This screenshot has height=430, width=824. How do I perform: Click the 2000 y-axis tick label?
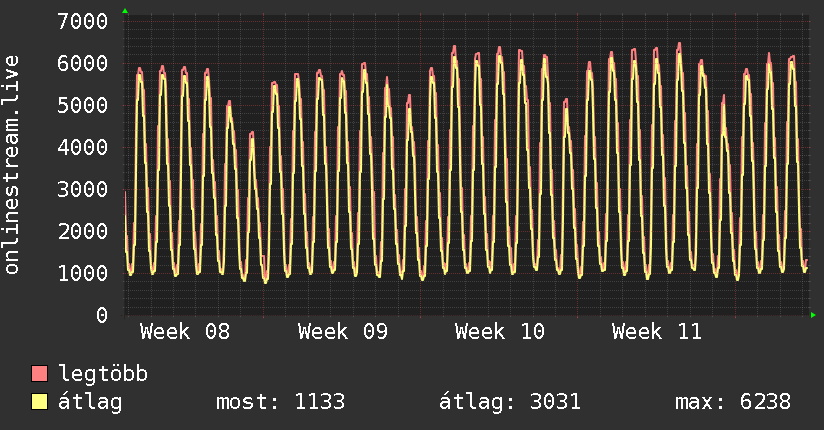tap(83, 231)
